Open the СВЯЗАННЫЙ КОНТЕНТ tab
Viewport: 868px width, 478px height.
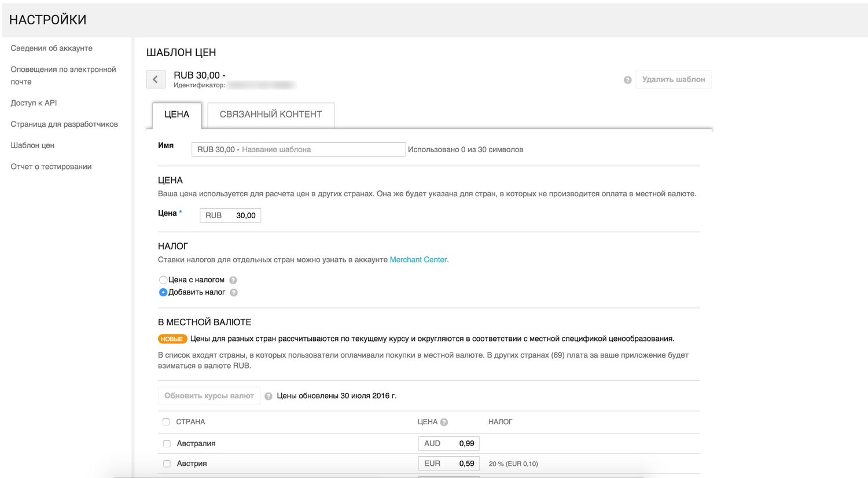pyautogui.click(x=271, y=115)
